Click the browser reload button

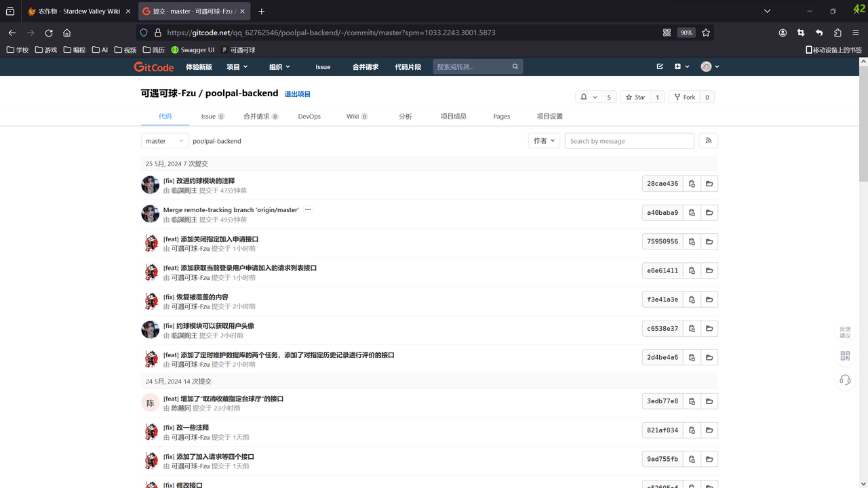click(49, 33)
